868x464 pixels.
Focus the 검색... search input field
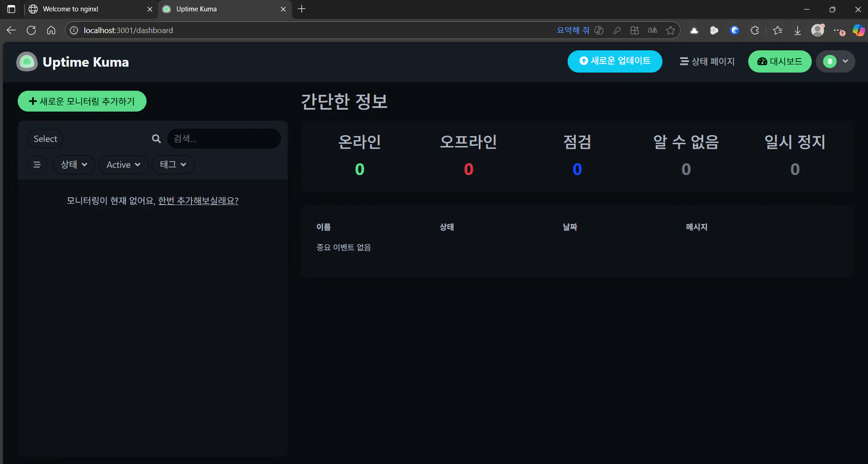coord(224,139)
